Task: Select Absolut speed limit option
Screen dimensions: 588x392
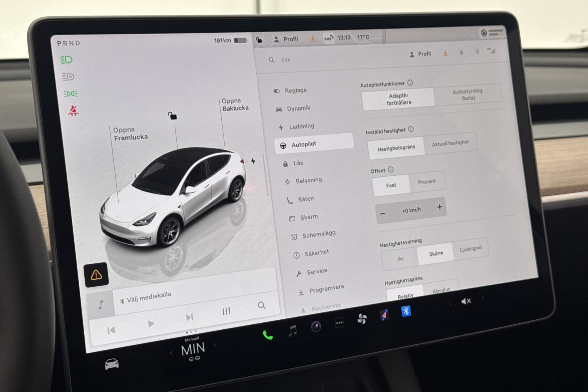Action: click(x=441, y=290)
